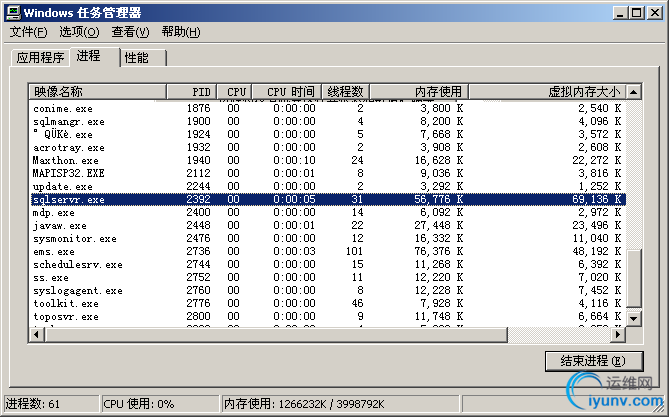The image size is (669, 417).
Task: Select the mdp.exe process row
Action: (328, 213)
